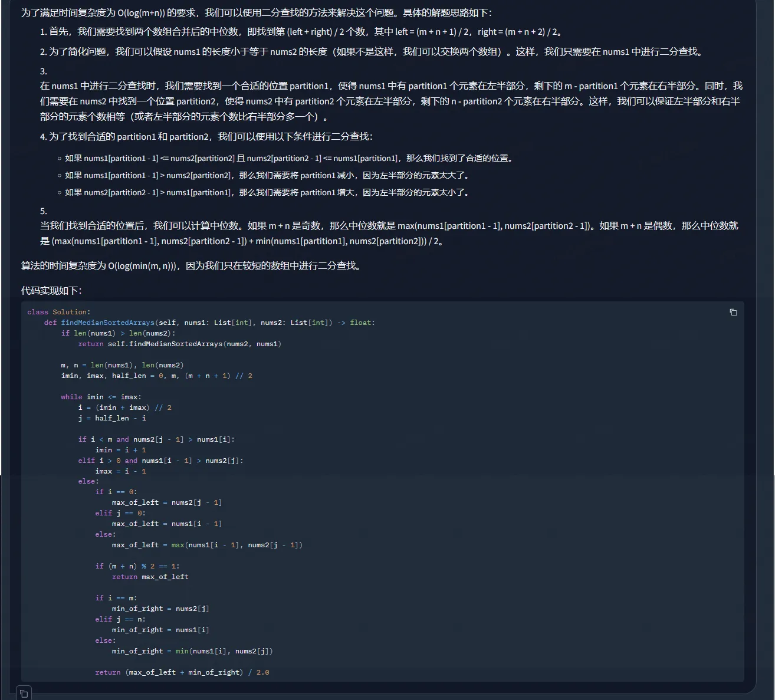775x700 pixels.
Task: Click step 5 paragraph starting '当我们找到合适的位置后'
Action: [389, 234]
